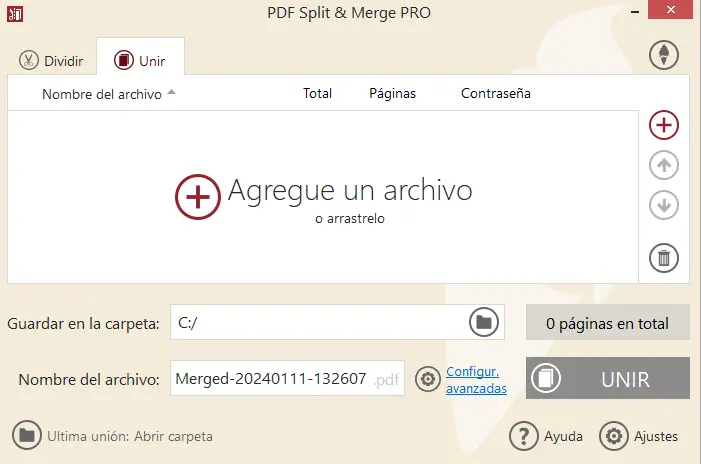Click the ice cream icon top right
This screenshot has width=701, height=464.
coord(664,55)
